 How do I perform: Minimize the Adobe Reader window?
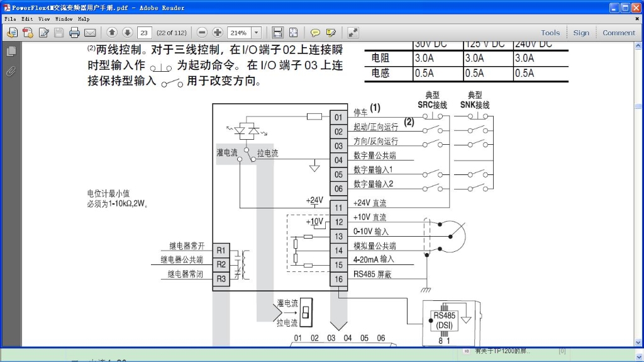[x=614, y=8]
